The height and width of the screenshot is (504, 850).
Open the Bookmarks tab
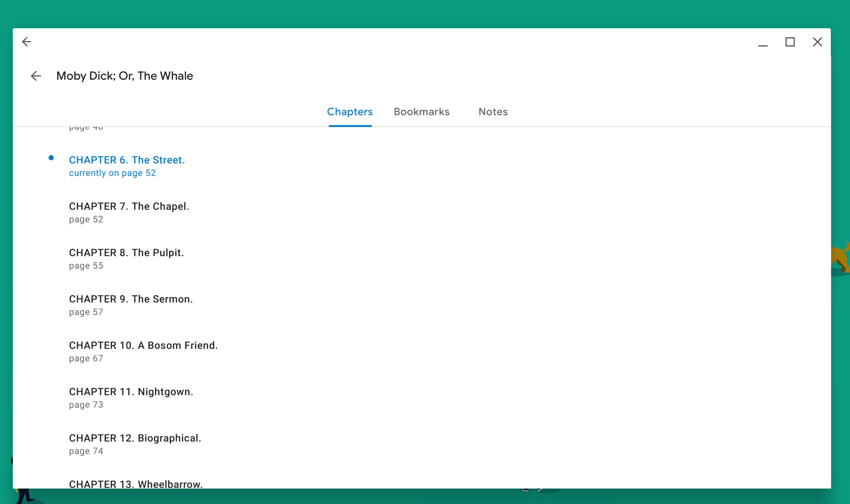(x=421, y=112)
